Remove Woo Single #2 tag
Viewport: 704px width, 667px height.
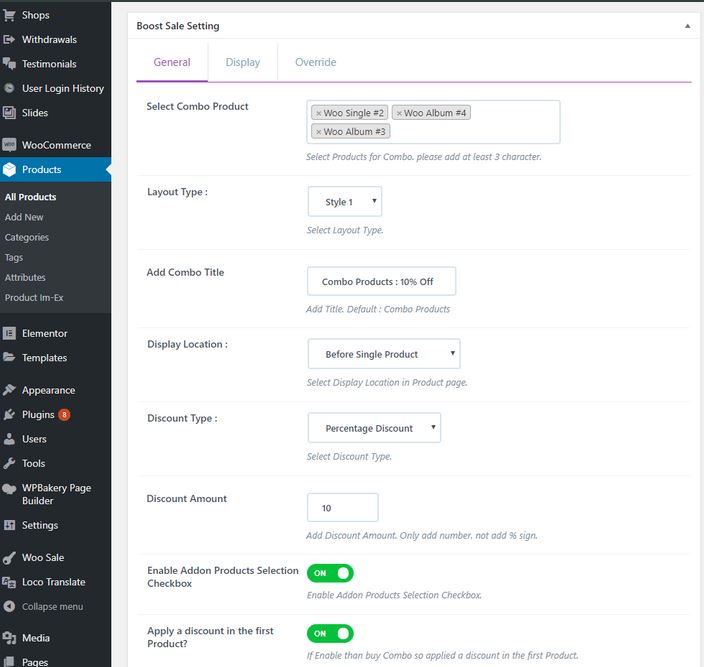click(x=318, y=114)
